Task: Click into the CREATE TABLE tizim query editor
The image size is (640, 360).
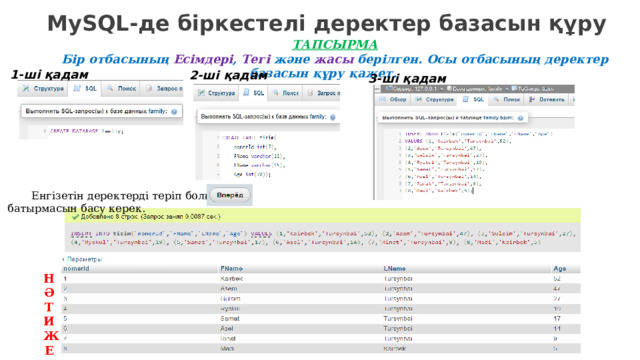Action: click(x=267, y=156)
